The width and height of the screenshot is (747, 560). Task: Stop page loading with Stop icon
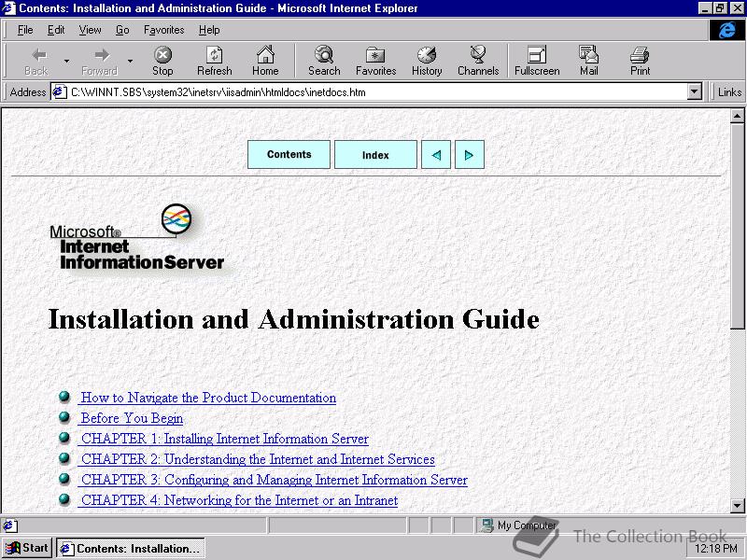pyautogui.click(x=162, y=55)
